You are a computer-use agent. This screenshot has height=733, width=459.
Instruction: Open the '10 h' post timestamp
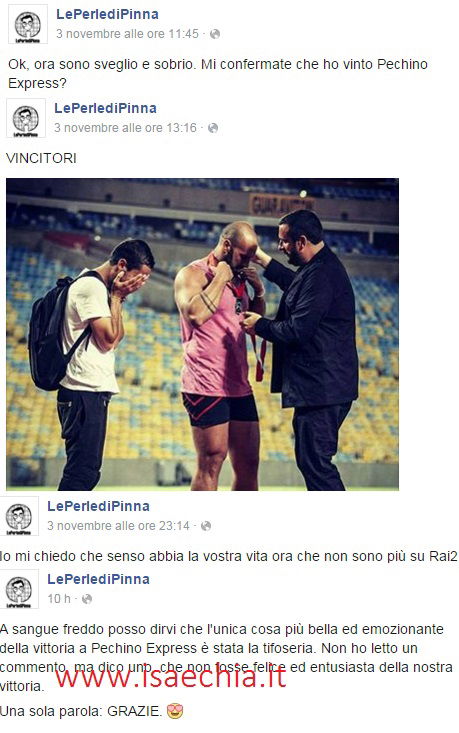pos(59,599)
